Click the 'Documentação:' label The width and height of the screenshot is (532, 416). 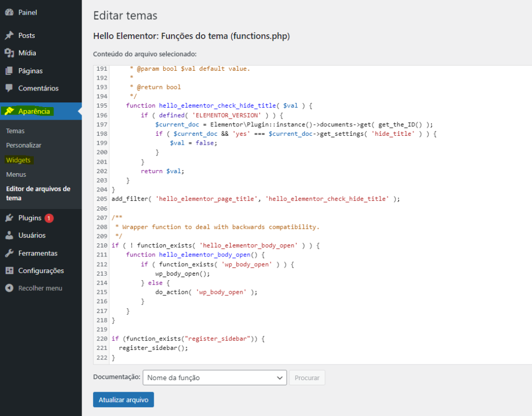point(117,377)
